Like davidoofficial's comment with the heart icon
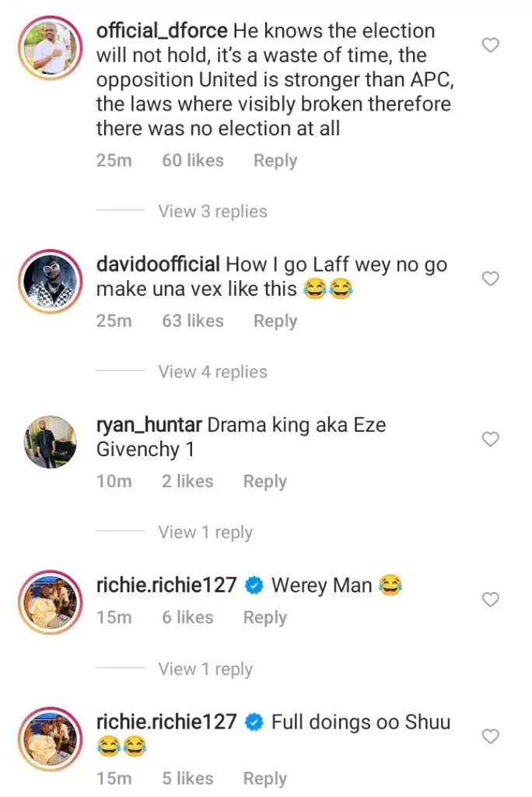This screenshot has width=532, height=797. coord(490,279)
